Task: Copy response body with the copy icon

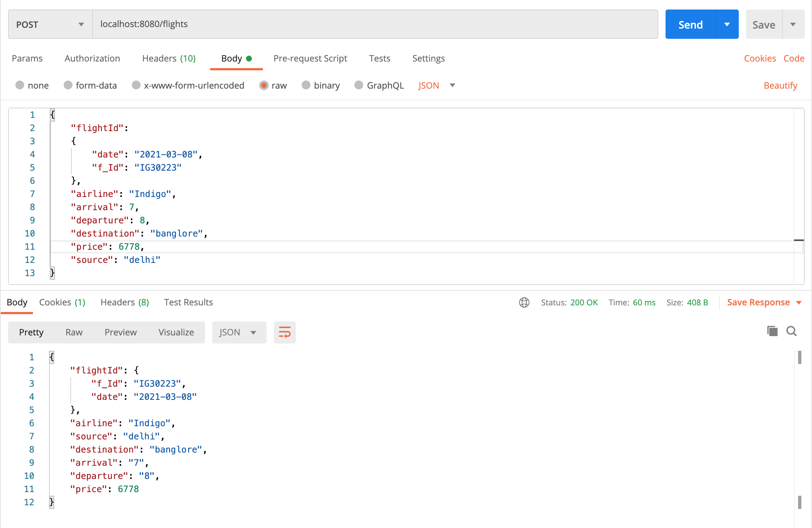Action: [772, 331]
